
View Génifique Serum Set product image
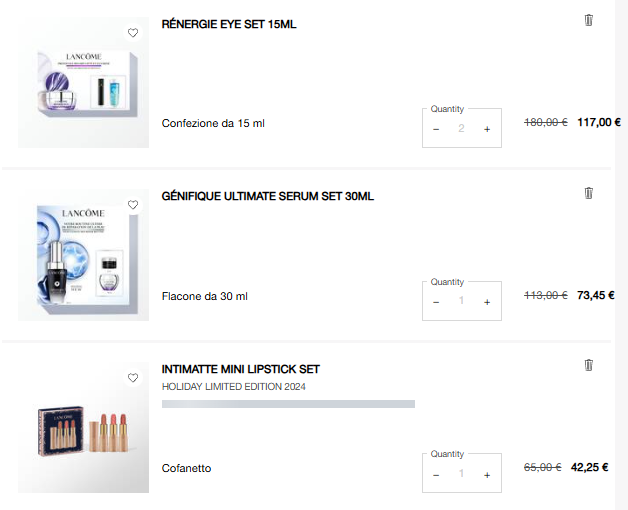84,257
